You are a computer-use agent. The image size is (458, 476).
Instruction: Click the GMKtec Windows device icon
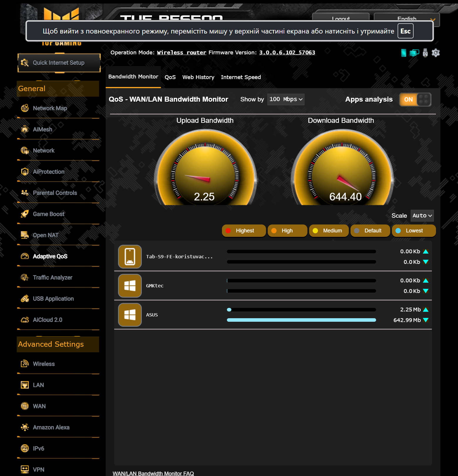tap(130, 286)
